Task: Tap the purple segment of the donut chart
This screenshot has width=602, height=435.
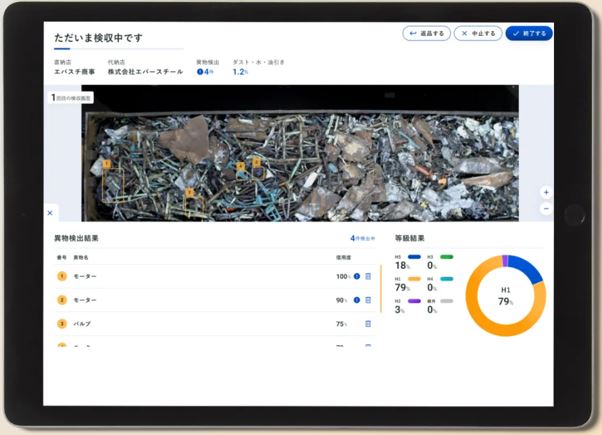Action: pyautogui.click(x=505, y=261)
